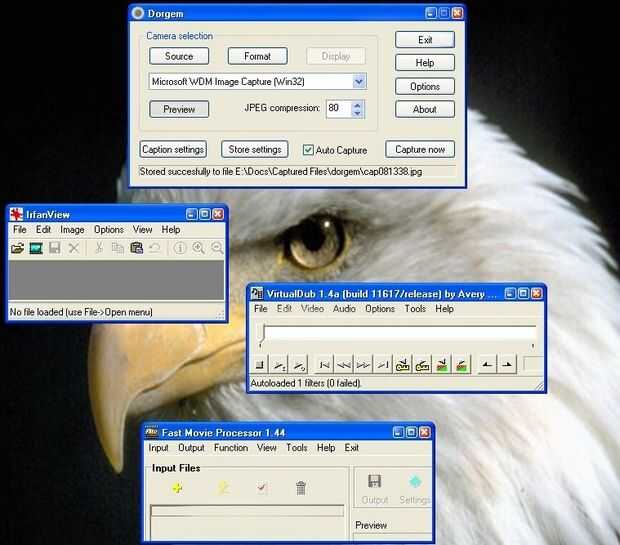This screenshot has height=545, width=620.
Task: Click Exit in Fast Movie Processor's menu bar
Action: coord(352,448)
